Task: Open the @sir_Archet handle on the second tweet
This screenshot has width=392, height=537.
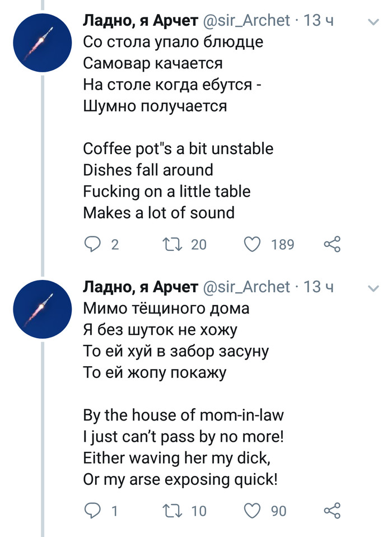Action: pos(246,287)
